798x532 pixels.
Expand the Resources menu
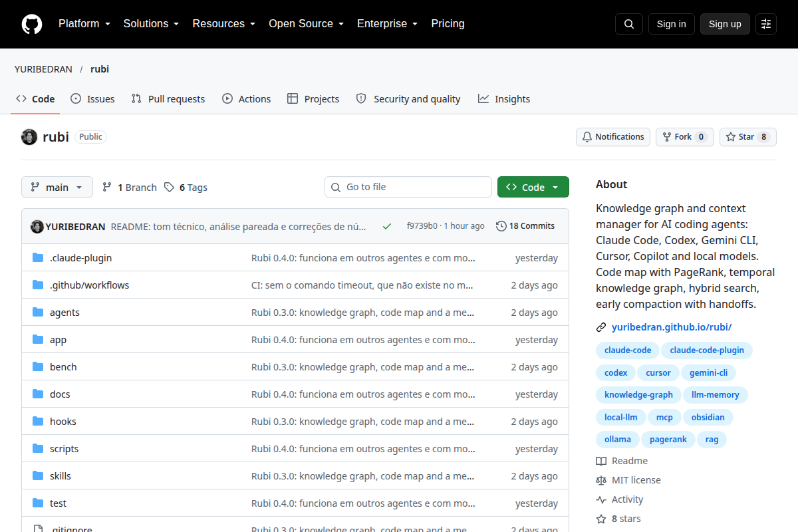pyautogui.click(x=224, y=24)
